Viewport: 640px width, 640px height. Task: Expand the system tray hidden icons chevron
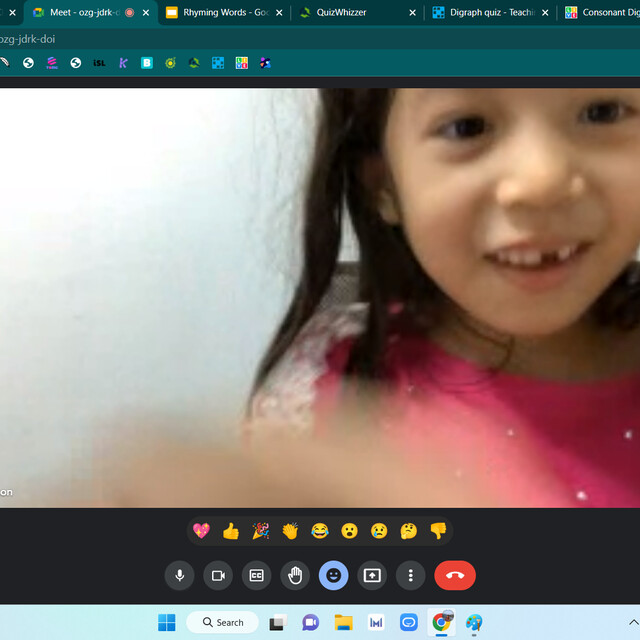pos(632,622)
